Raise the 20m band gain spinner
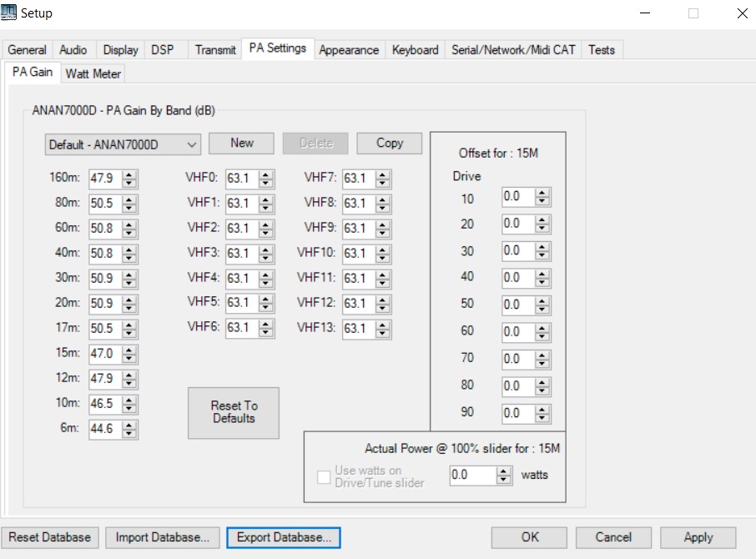Screen dimensions: 756x559 click(x=129, y=299)
